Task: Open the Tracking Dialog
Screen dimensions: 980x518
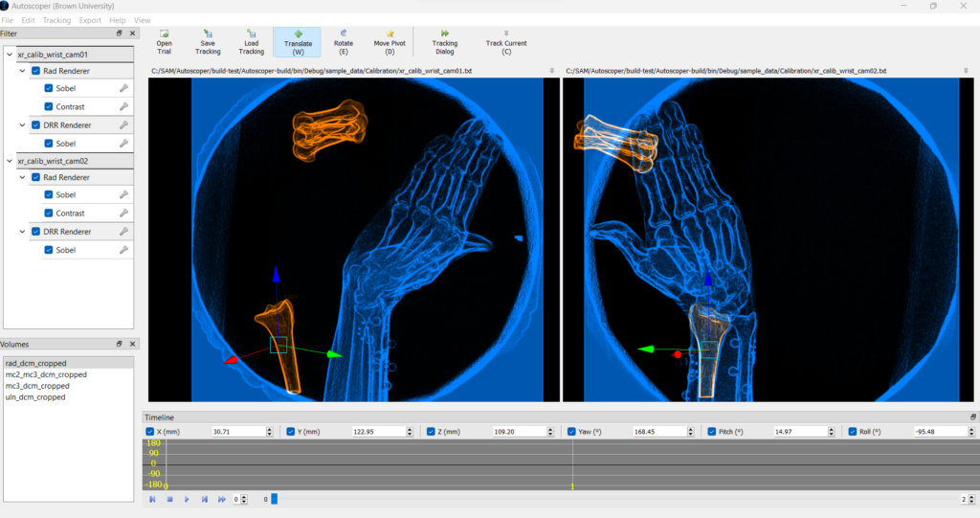Action: 444,42
